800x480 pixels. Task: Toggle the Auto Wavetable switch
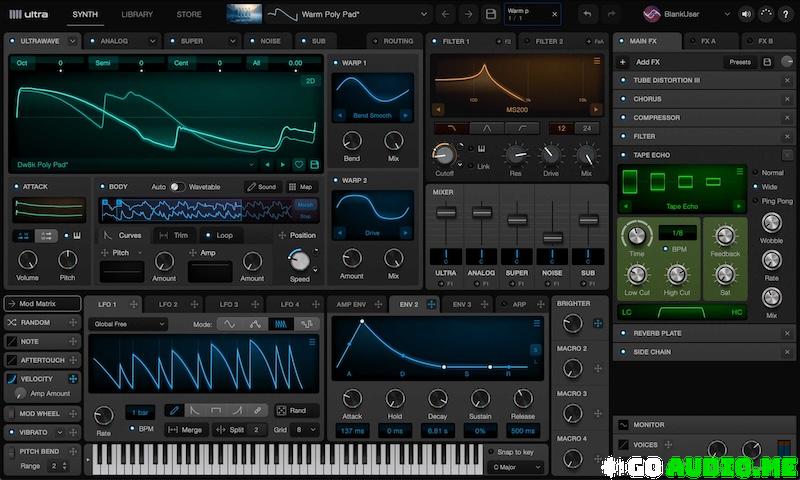177,186
